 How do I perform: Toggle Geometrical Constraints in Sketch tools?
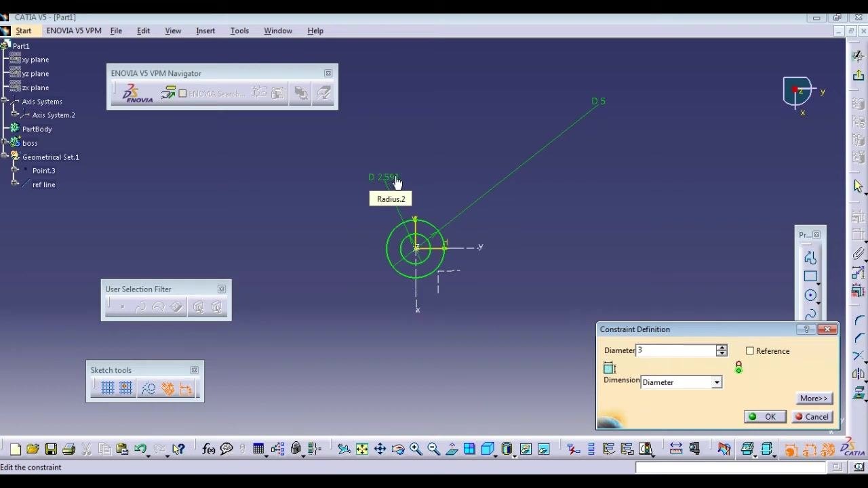coord(167,388)
